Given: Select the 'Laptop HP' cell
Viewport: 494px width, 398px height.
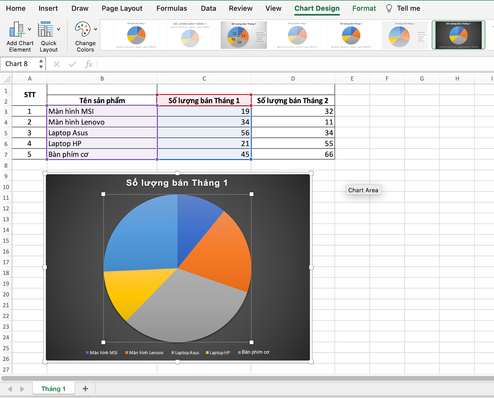Looking at the screenshot, I should click(102, 144).
